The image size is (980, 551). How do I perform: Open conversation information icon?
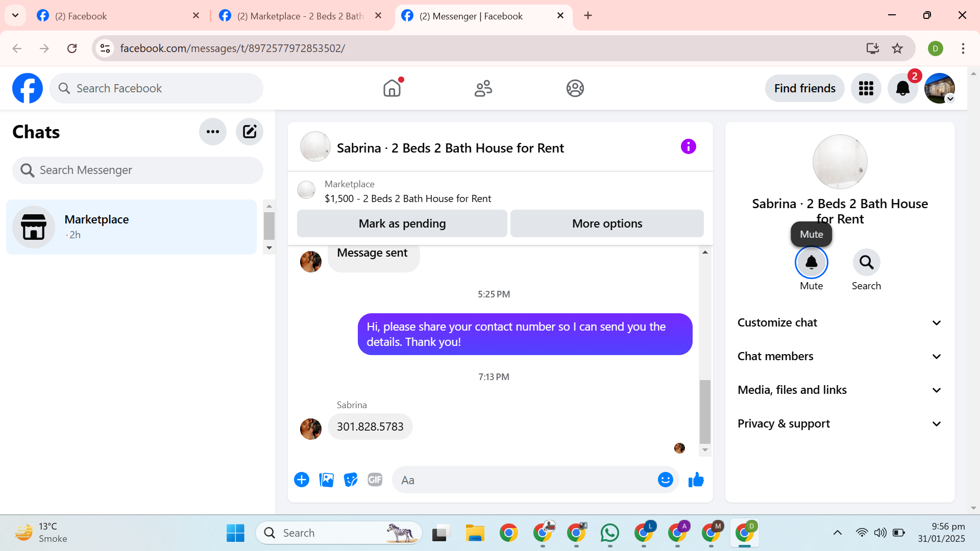(x=689, y=147)
